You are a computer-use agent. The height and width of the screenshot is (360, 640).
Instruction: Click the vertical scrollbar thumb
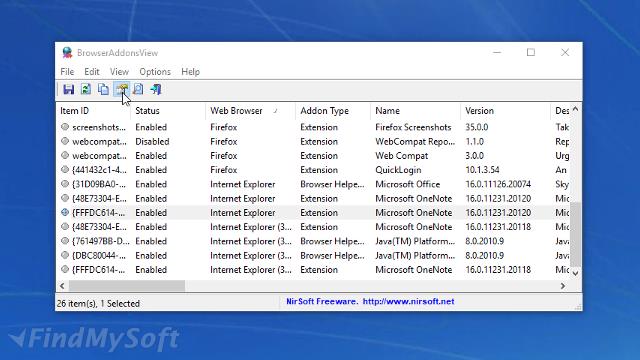point(576,235)
